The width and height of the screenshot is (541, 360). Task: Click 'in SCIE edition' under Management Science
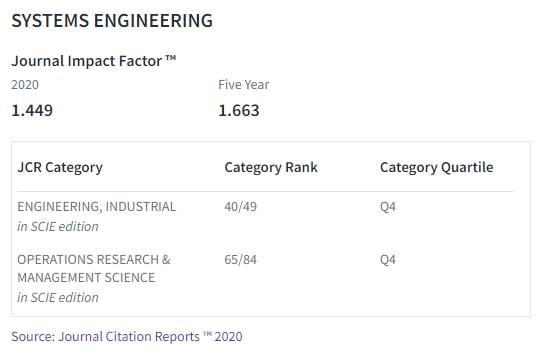point(58,298)
